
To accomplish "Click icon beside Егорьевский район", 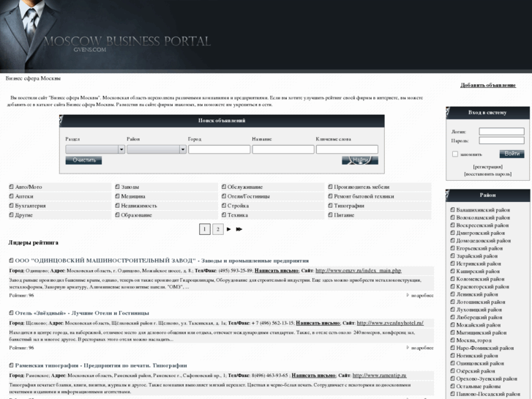I will [452, 248].
